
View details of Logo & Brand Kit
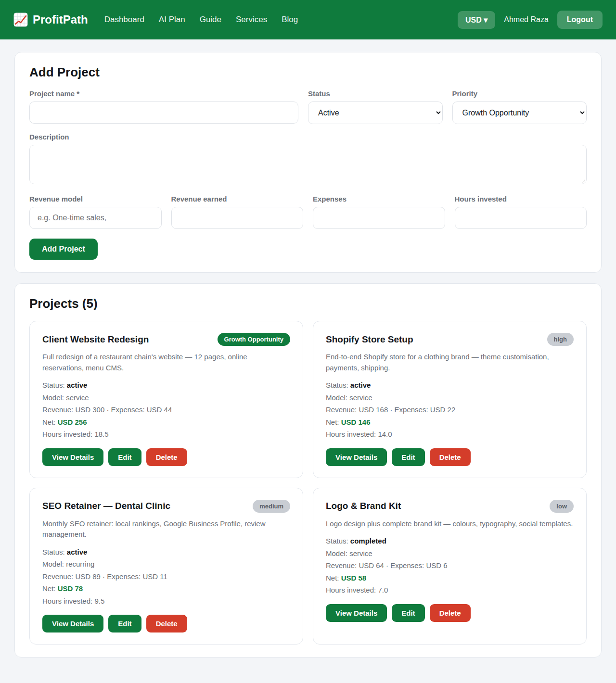pyautogui.click(x=356, y=613)
